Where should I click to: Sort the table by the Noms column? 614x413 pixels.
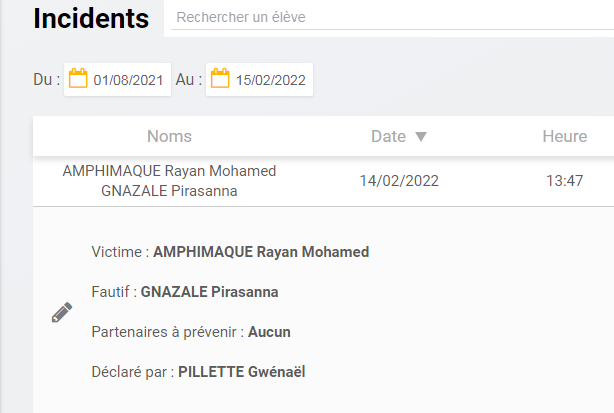tap(169, 136)
